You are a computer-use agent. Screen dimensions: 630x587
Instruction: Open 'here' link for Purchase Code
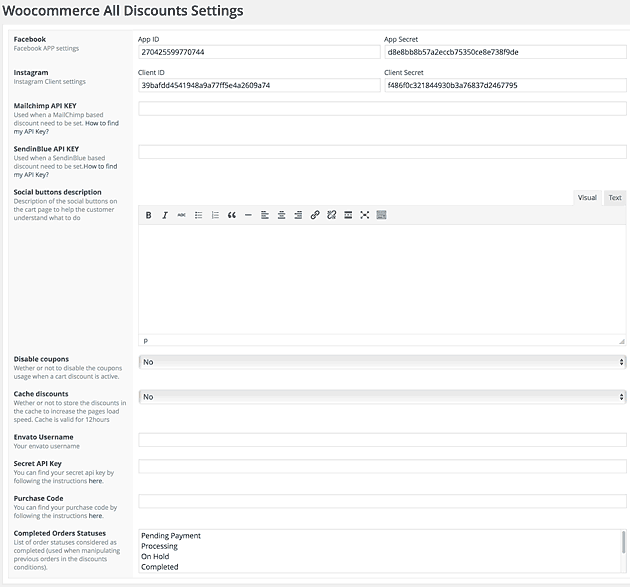click(x=96, y=516)
